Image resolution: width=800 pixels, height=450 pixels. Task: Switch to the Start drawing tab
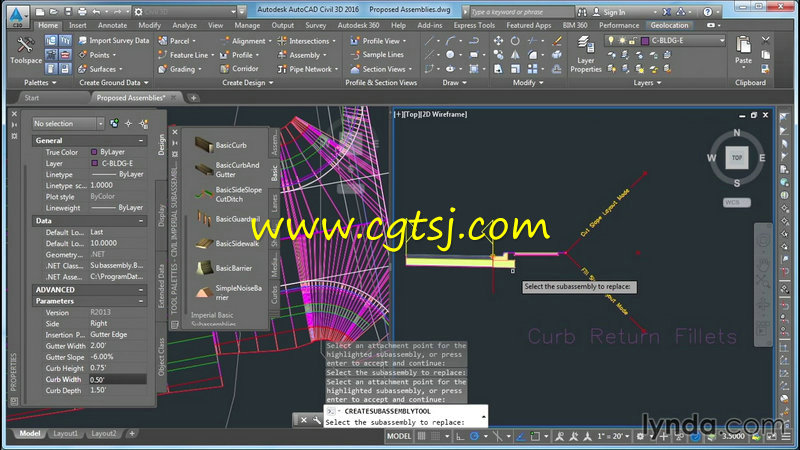[32, 98]
